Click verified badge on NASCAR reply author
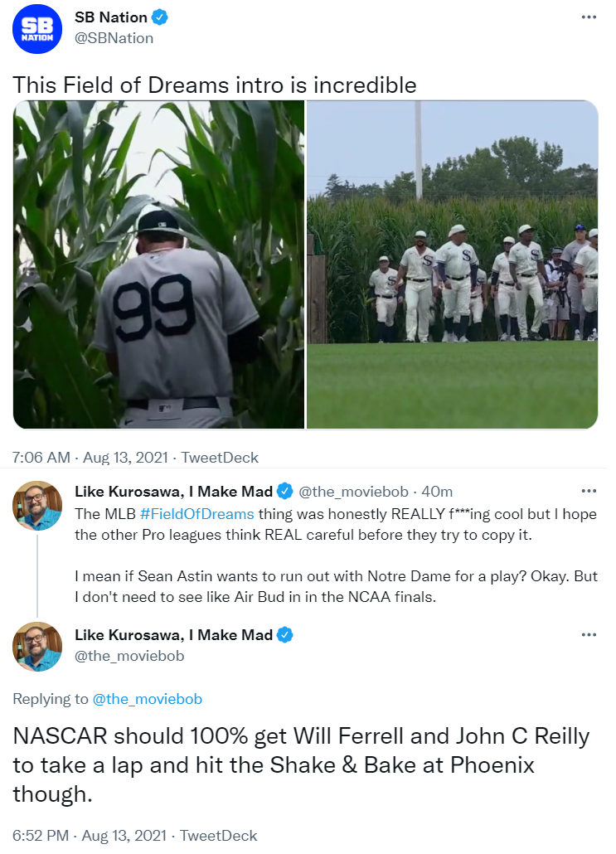This screenshot has width=616, height=854. [285, 635]
